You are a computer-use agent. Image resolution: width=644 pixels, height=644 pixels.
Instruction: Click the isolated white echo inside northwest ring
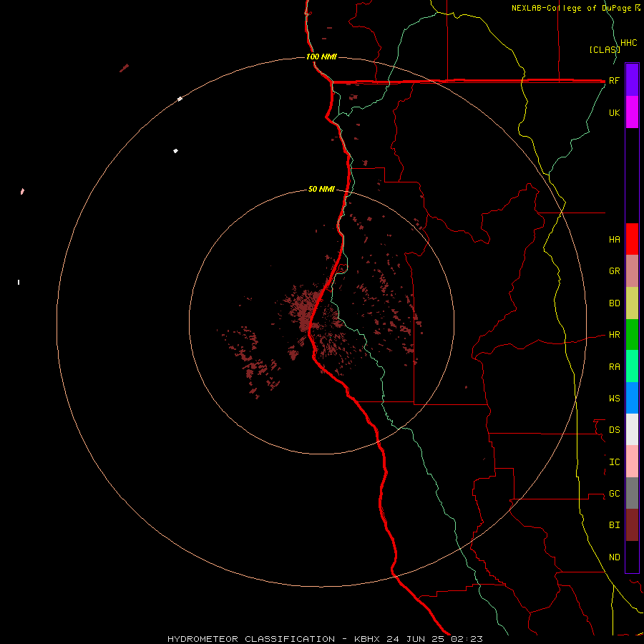pos(176,151)
